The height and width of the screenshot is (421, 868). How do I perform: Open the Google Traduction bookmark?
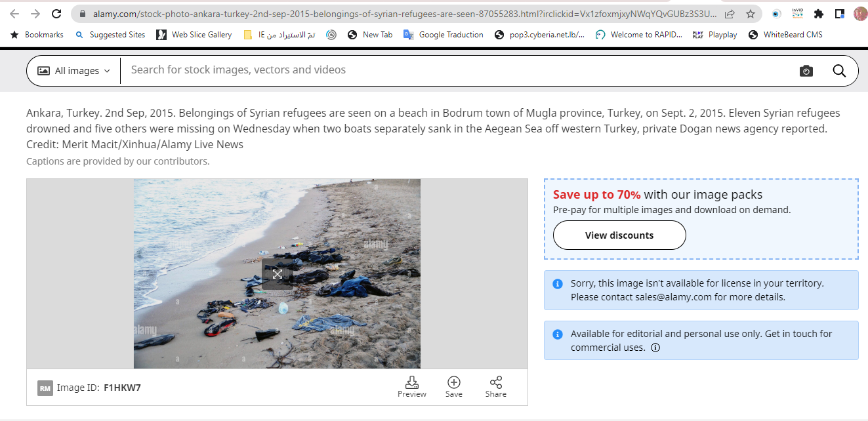(444, 35)
